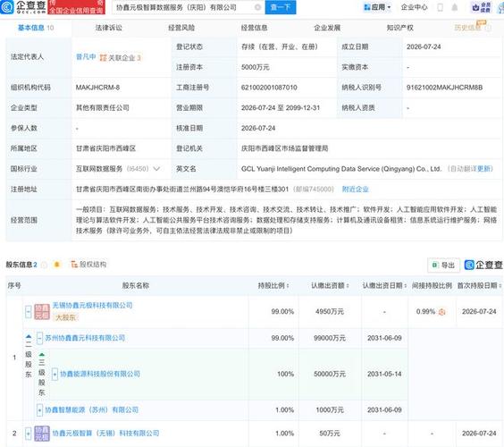The width and height of the screenshot is (504, 447).
Task: Switch to the 企业发展 tab
Action: tap(327, 28)
